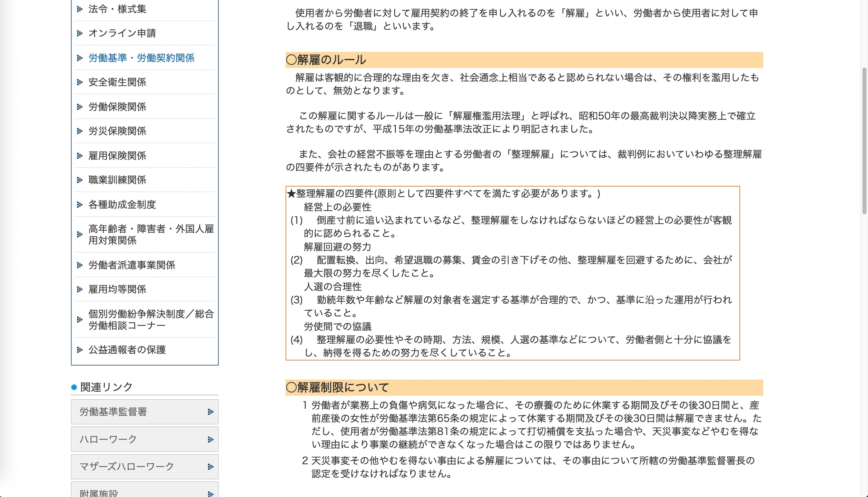
Task: Open the 労災保険関係 page
Action: (x=117, y=131)
